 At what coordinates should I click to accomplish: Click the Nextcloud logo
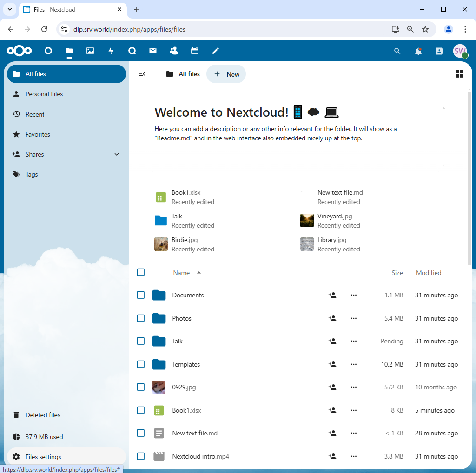click(19, 51)
